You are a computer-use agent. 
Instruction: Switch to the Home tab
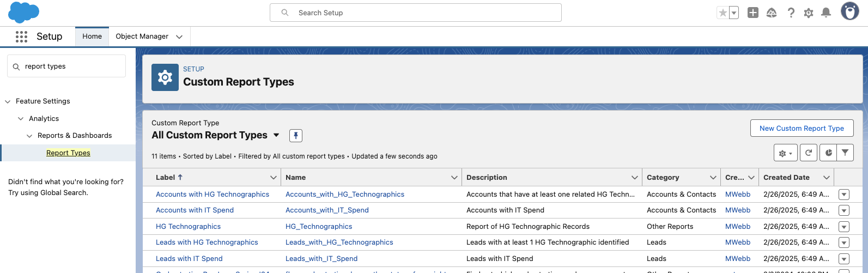92,37
